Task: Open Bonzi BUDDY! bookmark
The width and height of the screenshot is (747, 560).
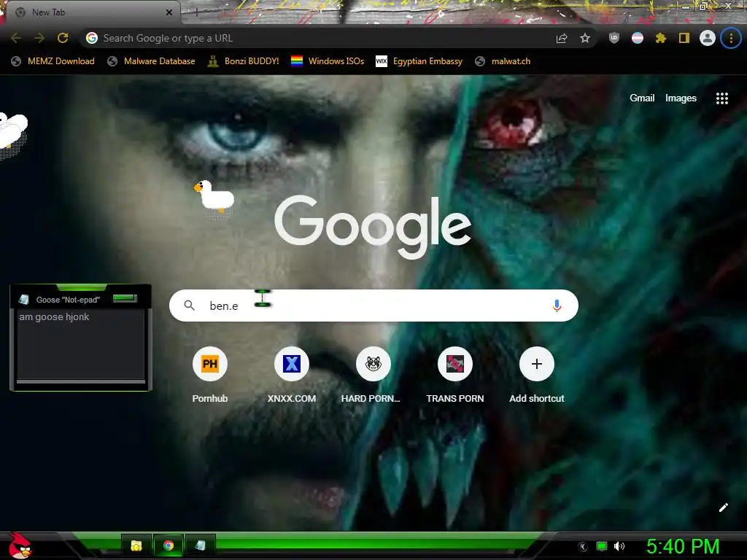Action: 244,61
